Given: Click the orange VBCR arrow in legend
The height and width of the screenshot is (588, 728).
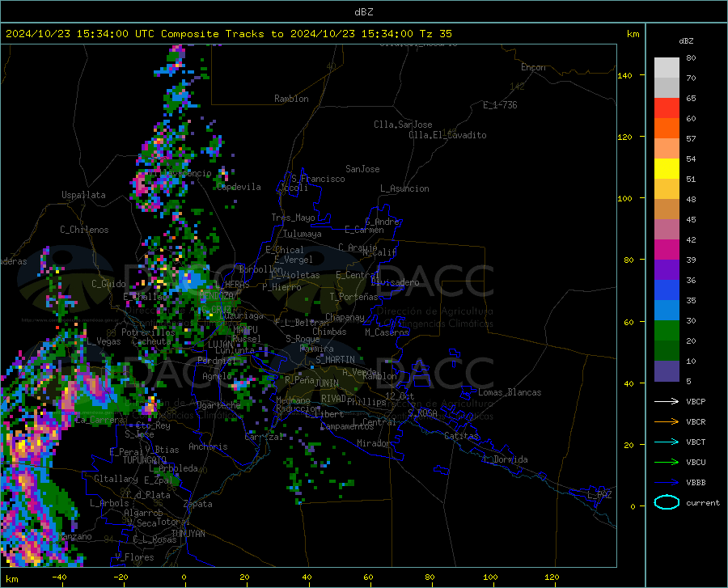Looking at the screenshot, I should [x=667, y=421].
